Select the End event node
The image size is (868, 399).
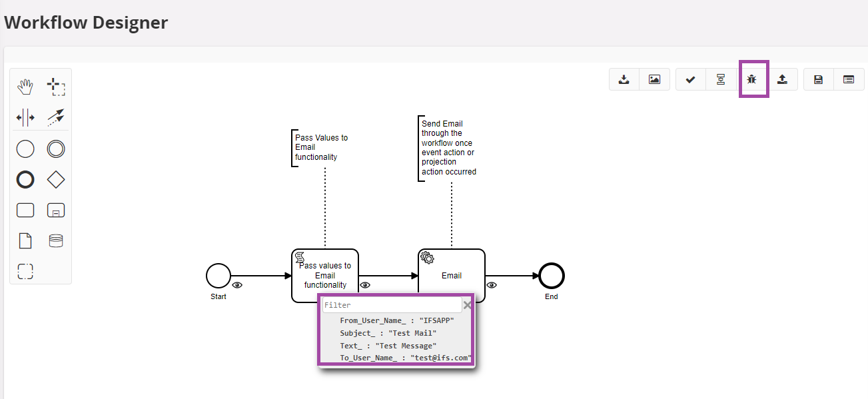point(552,276)
